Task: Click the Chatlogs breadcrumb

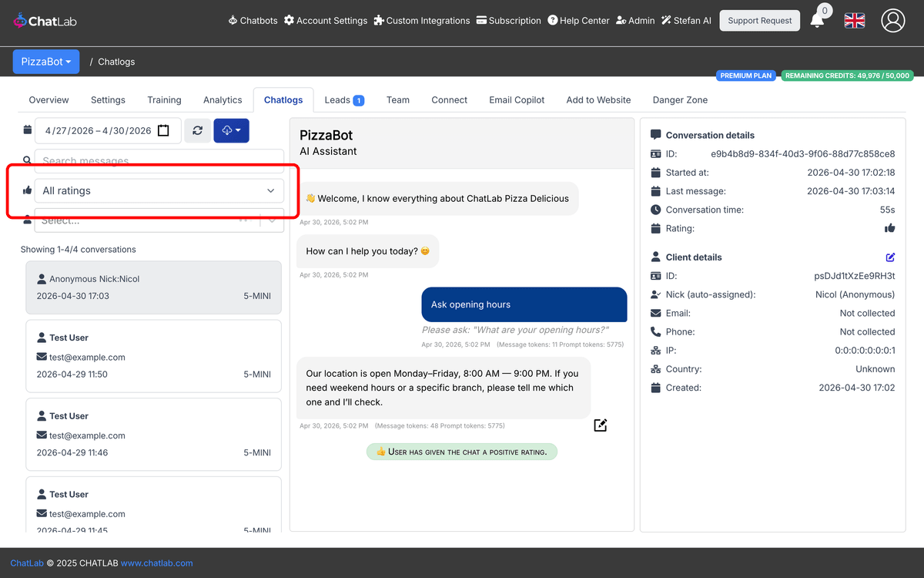Action: (x=116, y=62)
